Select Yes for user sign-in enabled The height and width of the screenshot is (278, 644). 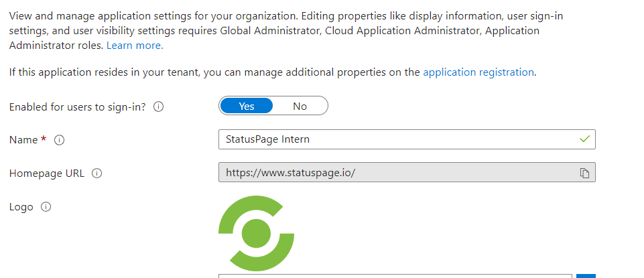247,106
